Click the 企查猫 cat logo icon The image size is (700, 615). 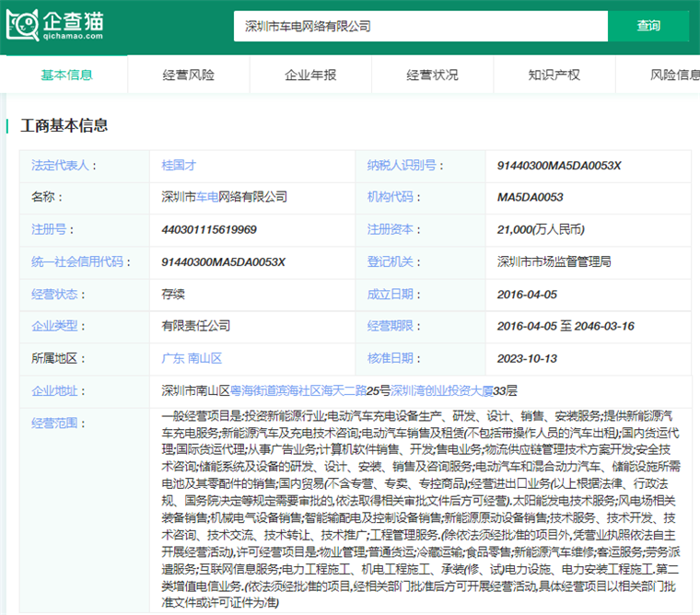pyautogui.click(x=22, y=26)
